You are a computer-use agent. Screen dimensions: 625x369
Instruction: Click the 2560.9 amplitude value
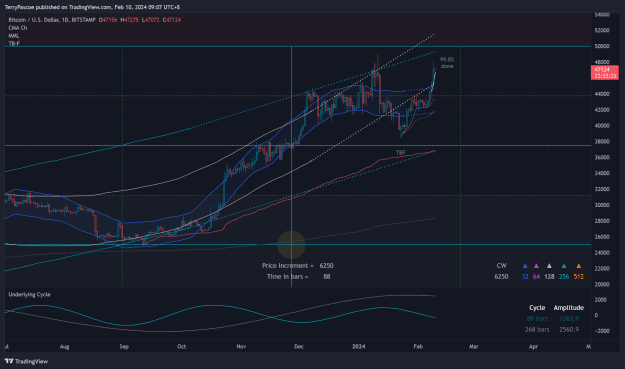click(569, 330)
